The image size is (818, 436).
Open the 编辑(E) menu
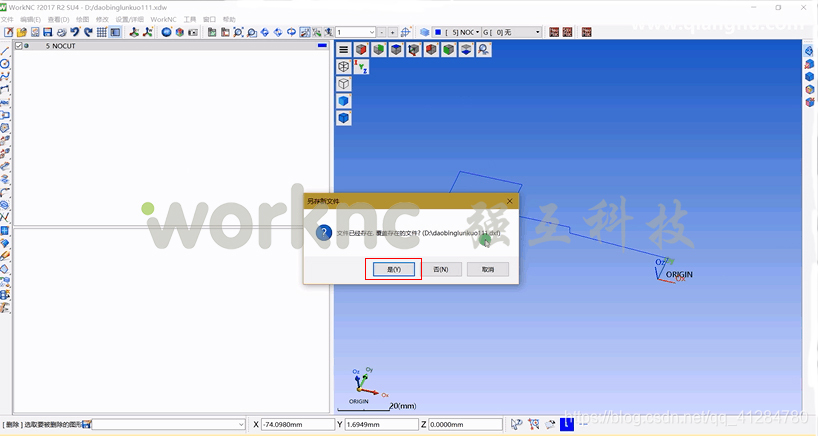pos(30,19)
